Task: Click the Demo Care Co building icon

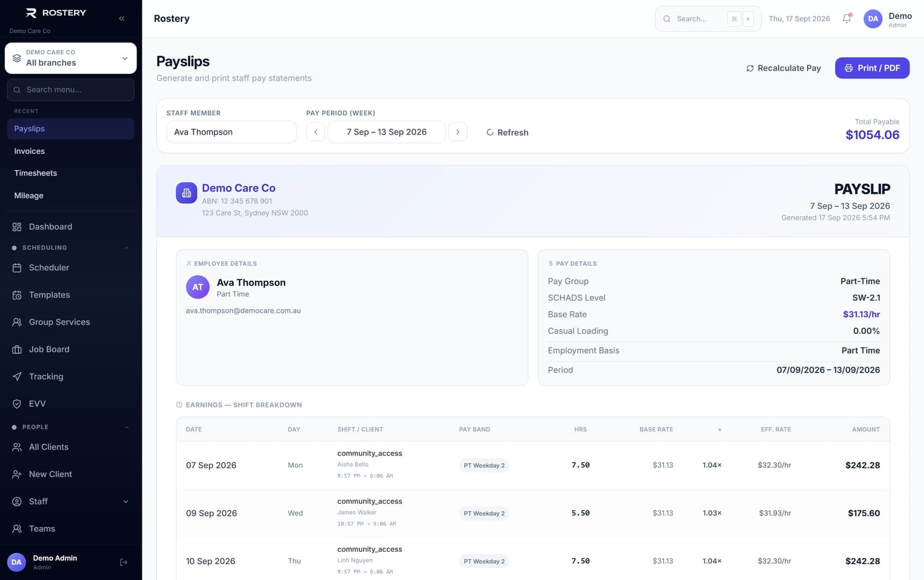Action: click(x=187, y=193)
